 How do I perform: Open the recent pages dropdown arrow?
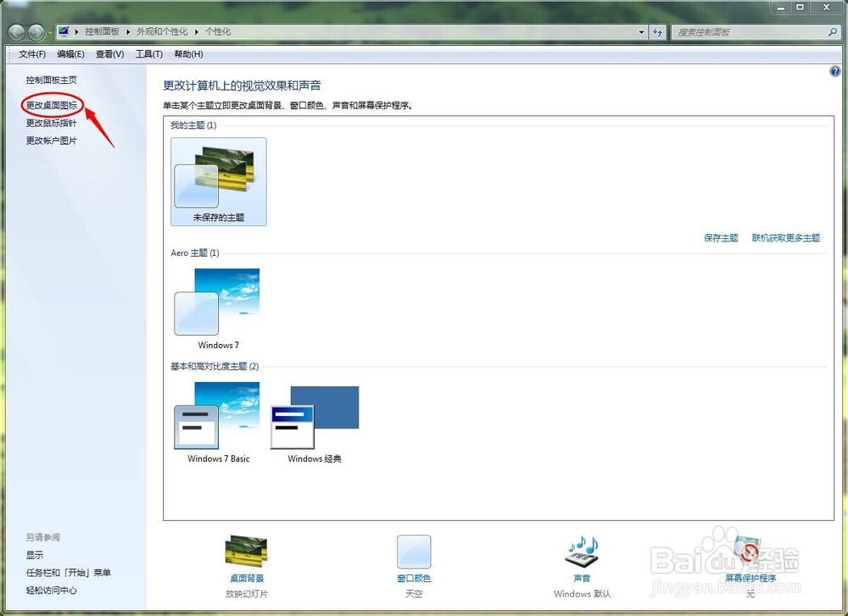[x=50, y=32]
